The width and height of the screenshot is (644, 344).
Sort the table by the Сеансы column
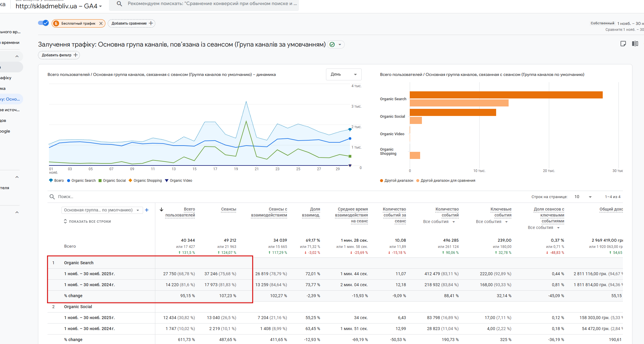228,209
